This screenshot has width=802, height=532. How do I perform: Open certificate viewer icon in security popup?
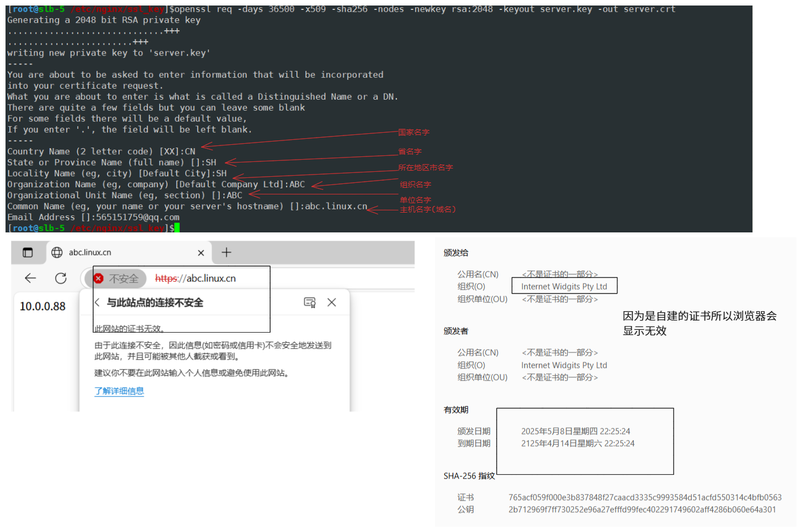click(310, 302)
